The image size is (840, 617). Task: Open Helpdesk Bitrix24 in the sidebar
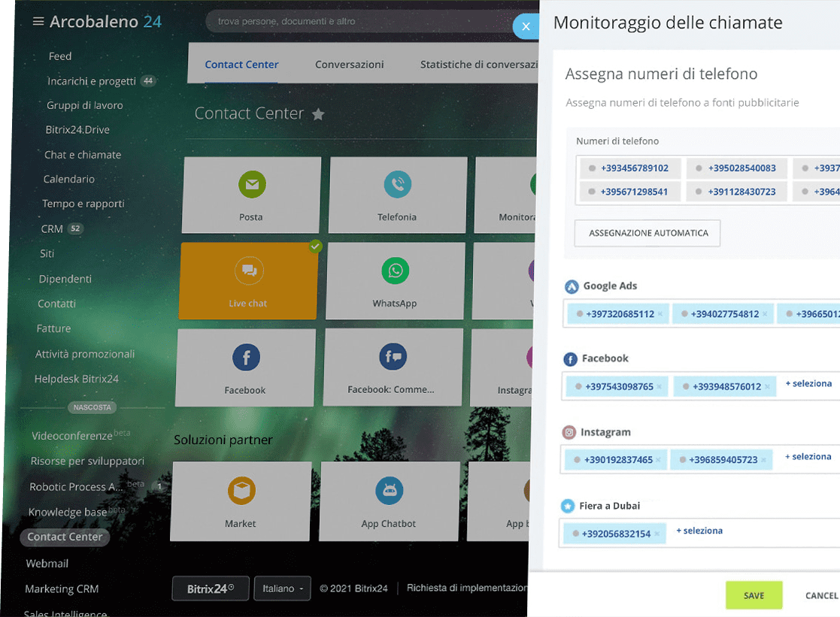coord(76,380)
